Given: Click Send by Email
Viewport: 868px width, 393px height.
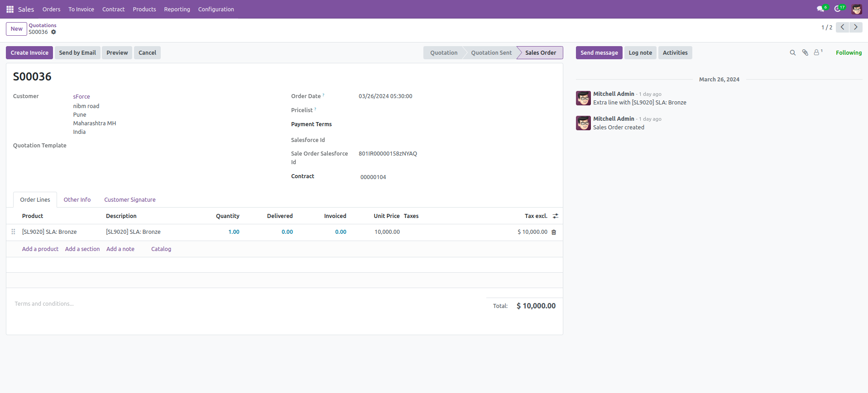Looking at the screenshot, I should tap(77, 53).
